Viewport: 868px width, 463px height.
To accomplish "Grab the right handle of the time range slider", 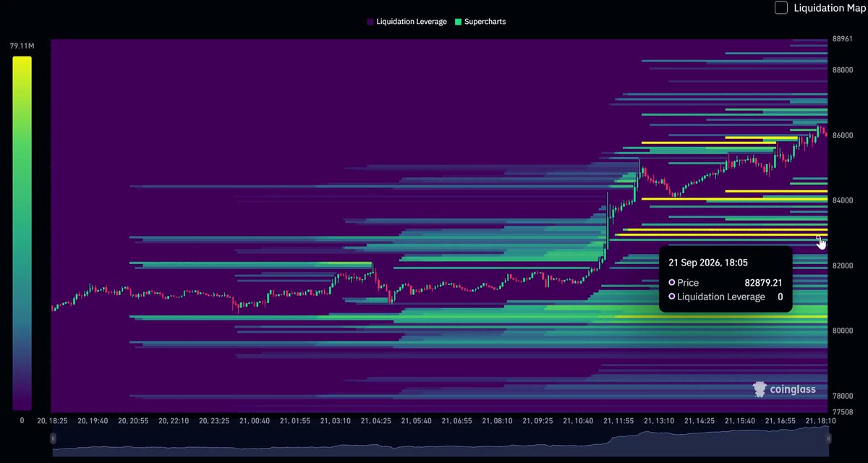I will tap(829, 438).
